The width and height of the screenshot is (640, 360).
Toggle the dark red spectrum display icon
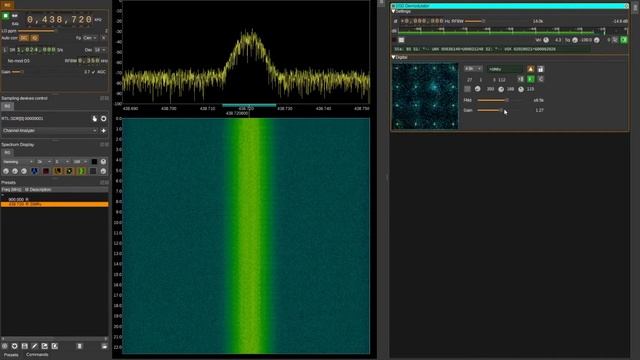point(46,171)
